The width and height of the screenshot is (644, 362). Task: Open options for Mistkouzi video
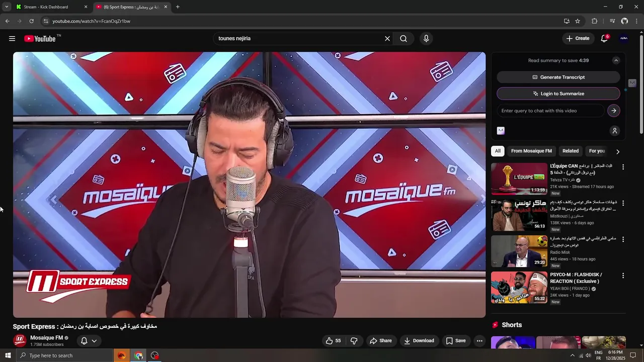point(623,203)
